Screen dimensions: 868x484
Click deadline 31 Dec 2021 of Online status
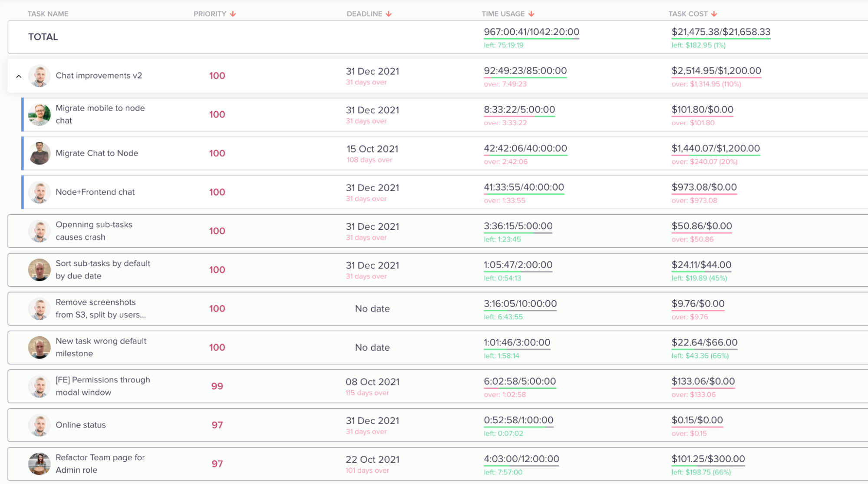(372, 421)
